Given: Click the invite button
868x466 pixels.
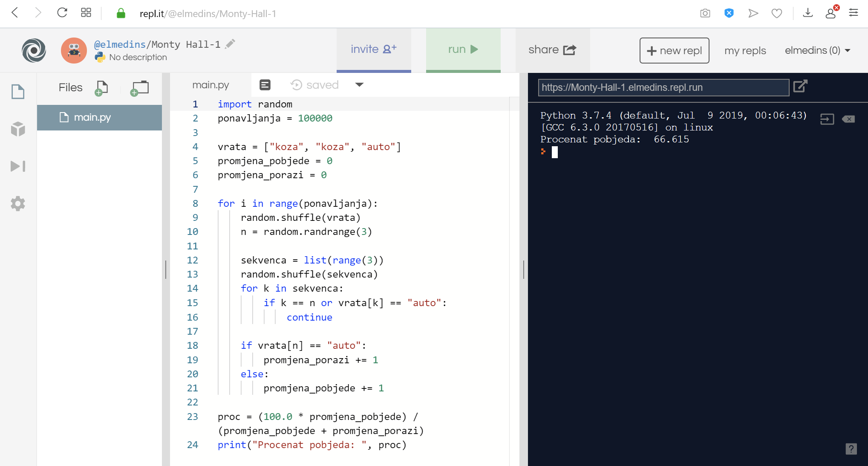Looking at the screenshot, I should (x=373, y=50).
